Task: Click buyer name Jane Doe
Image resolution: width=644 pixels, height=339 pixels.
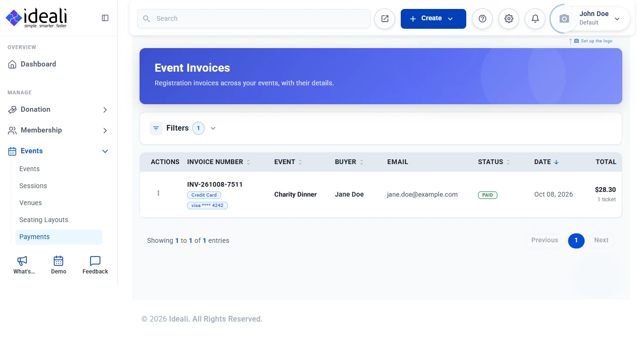Action: pos(349,194)
